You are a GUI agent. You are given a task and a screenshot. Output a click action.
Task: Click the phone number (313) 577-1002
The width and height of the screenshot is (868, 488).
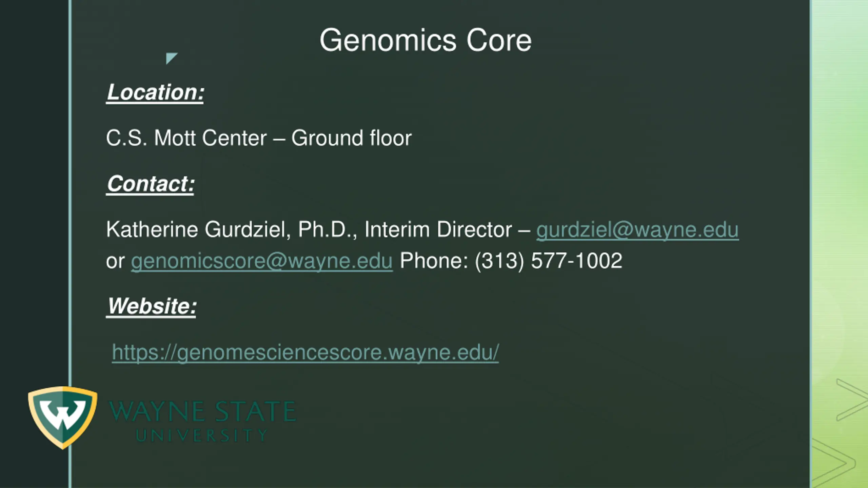549,261
